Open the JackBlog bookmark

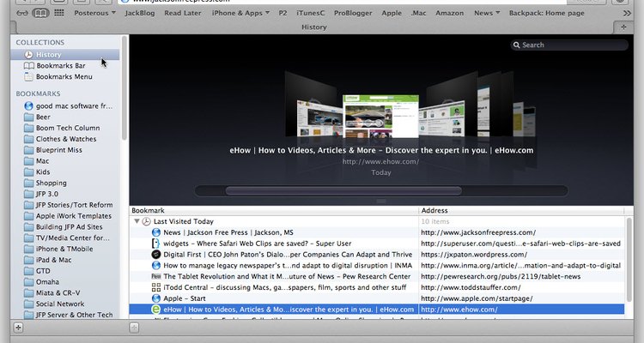140,13
